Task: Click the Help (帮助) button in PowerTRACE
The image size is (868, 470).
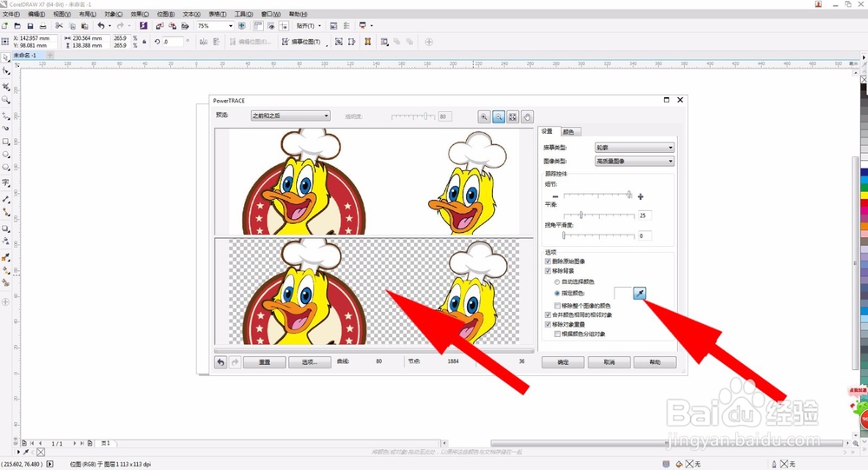Action: coord(654,362)
